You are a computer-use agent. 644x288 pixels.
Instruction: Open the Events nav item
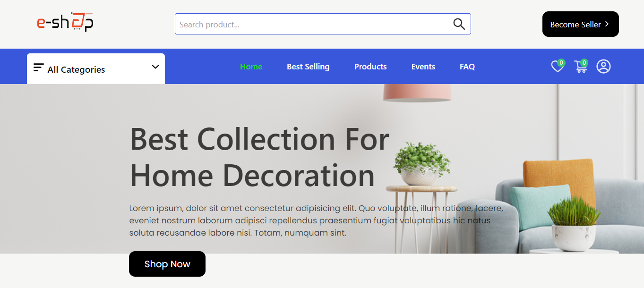coord(423,67)
